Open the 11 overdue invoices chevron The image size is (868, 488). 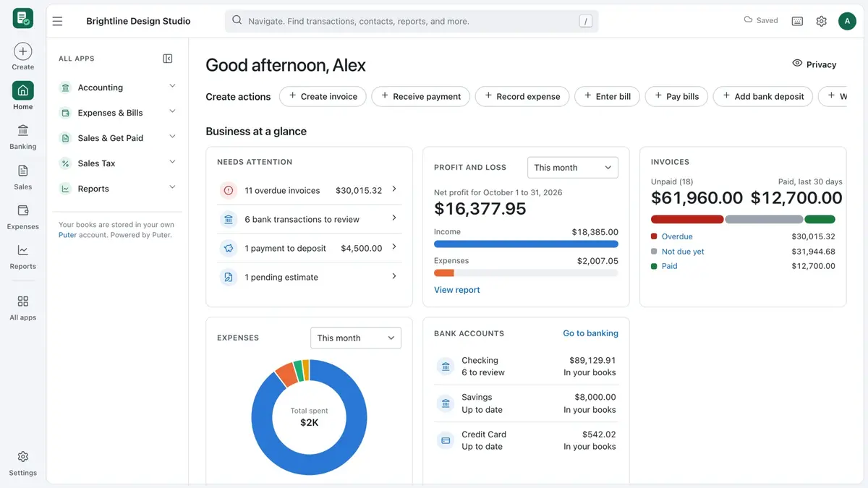tap(394, 189)
